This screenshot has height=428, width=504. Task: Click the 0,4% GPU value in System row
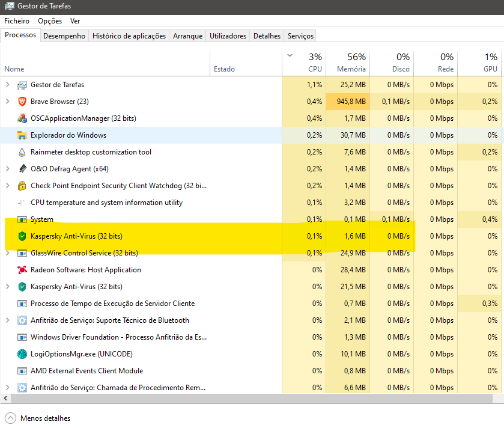(x=490, y=219)
